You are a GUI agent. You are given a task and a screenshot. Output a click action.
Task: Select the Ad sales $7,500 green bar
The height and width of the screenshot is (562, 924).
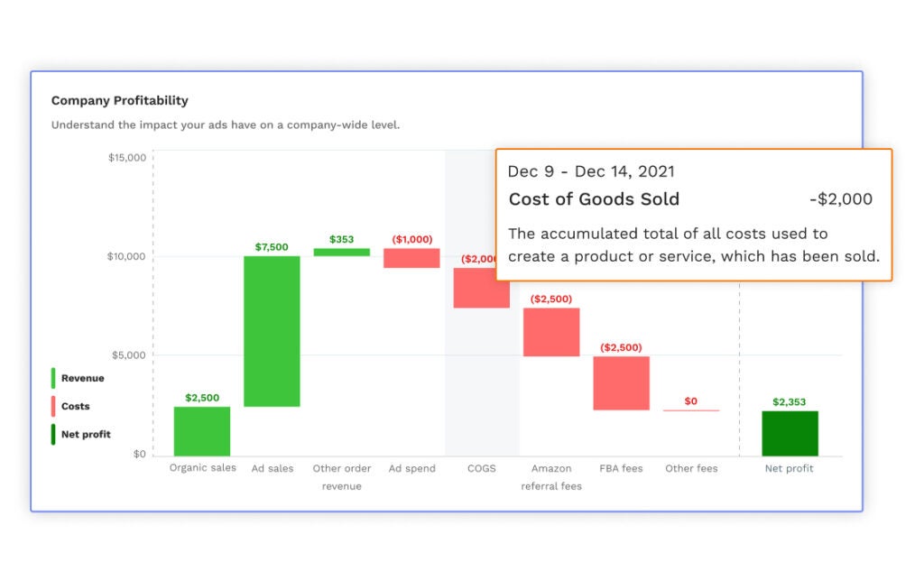tap(272, 331)
